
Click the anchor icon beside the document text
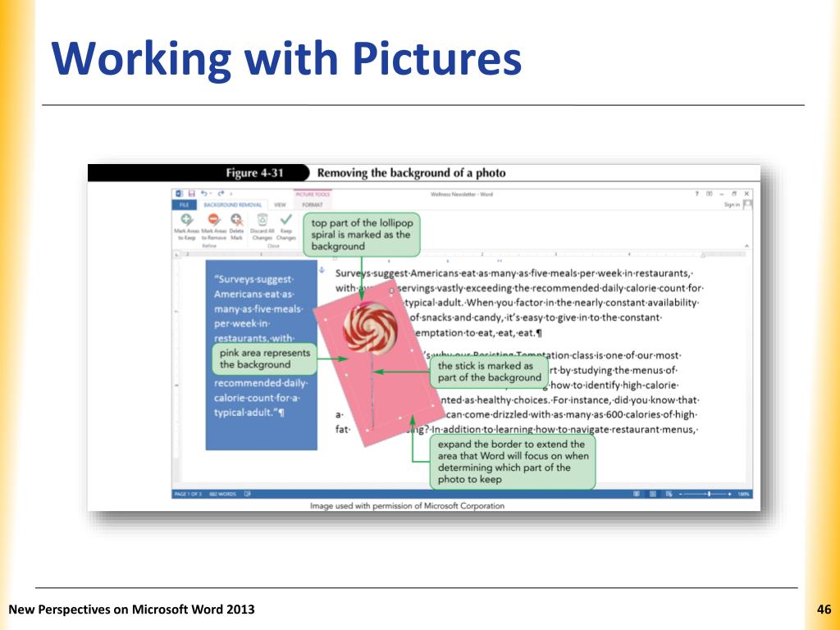pos(322,270)
